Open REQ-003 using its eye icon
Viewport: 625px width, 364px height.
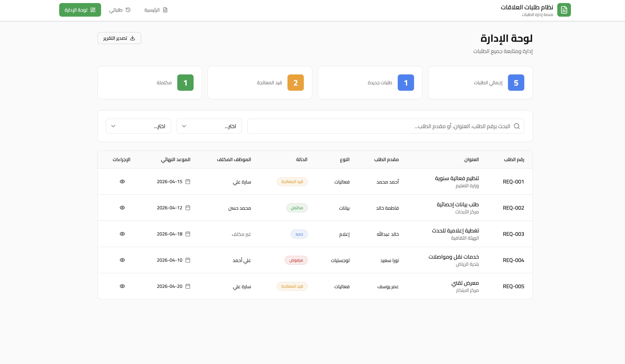(x=122, y=234)
